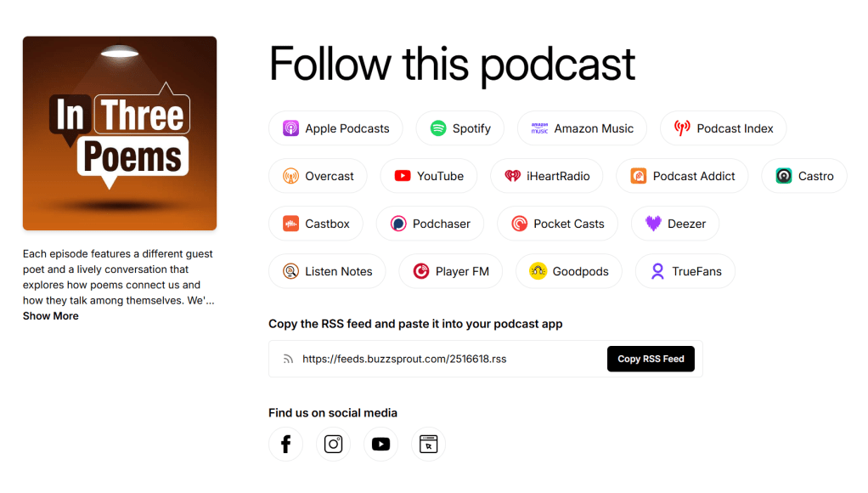The image size is (868, 493).
Task: Open the YouTube social media icon
Action: [x=380, y=444]
